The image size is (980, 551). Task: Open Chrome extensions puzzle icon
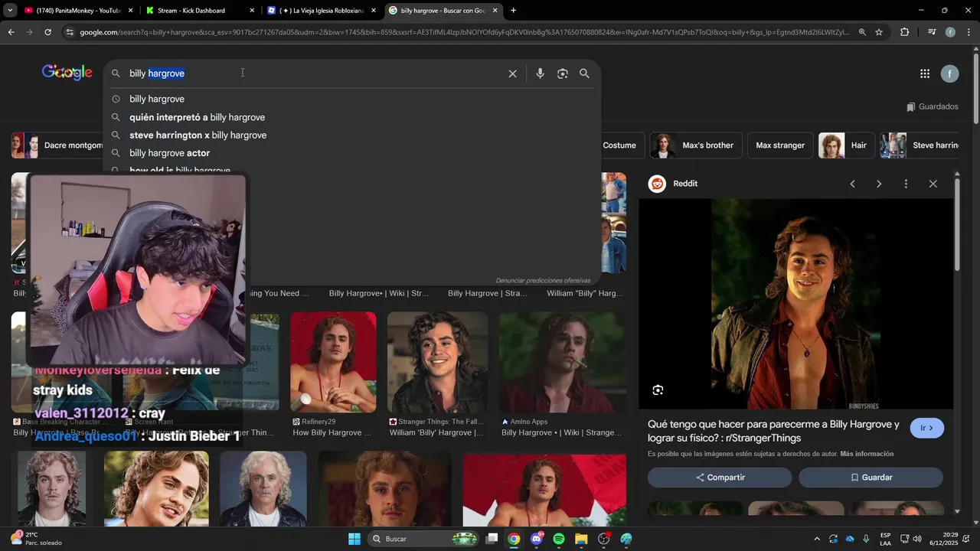tap(904, 32)
